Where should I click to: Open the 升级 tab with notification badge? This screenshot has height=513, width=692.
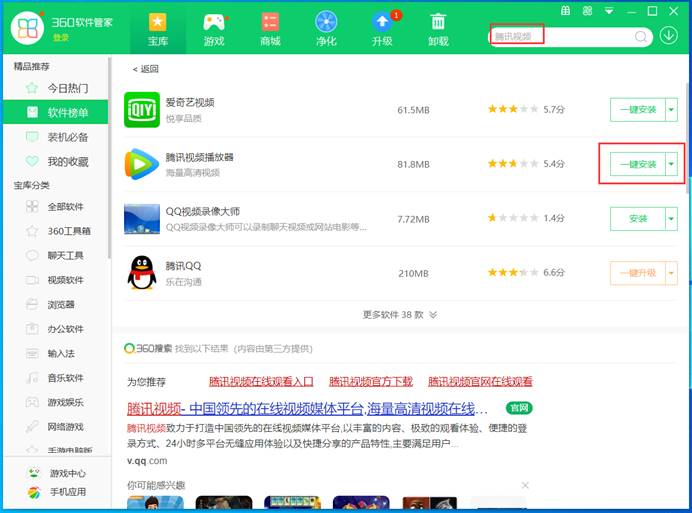383,29
